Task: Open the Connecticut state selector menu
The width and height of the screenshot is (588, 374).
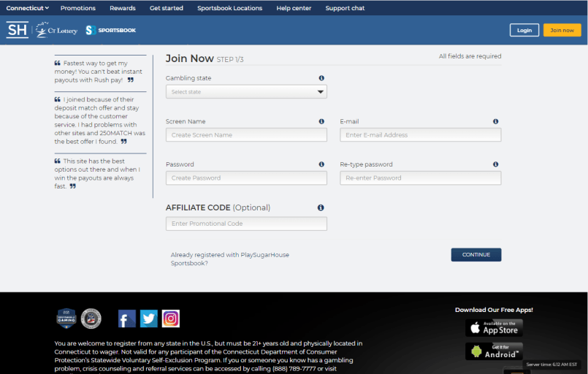Action: [x=27, y=8]
